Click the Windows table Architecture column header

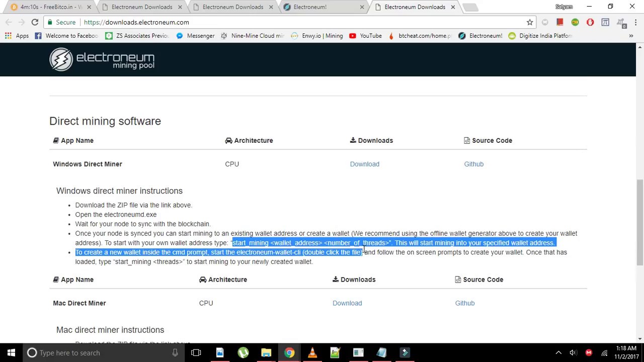(x=249, y=140)
